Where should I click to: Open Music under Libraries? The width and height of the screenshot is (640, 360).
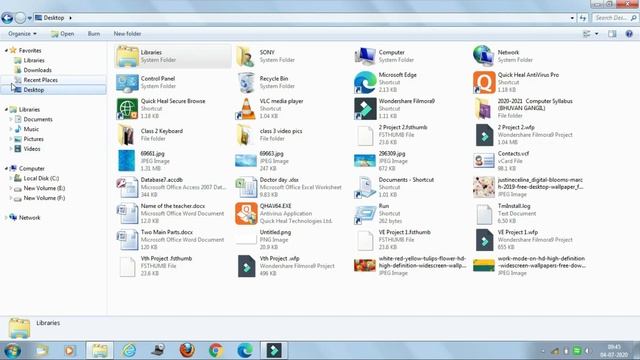[31, 129]
